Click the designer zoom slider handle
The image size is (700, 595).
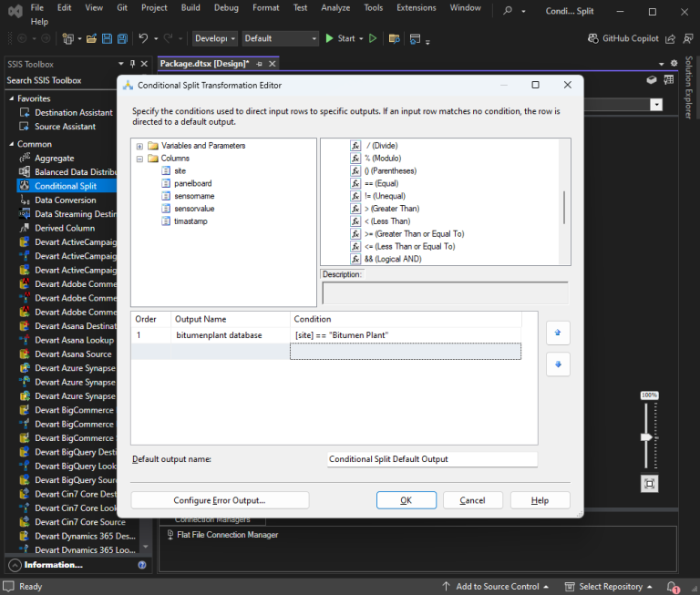[646, 437]
